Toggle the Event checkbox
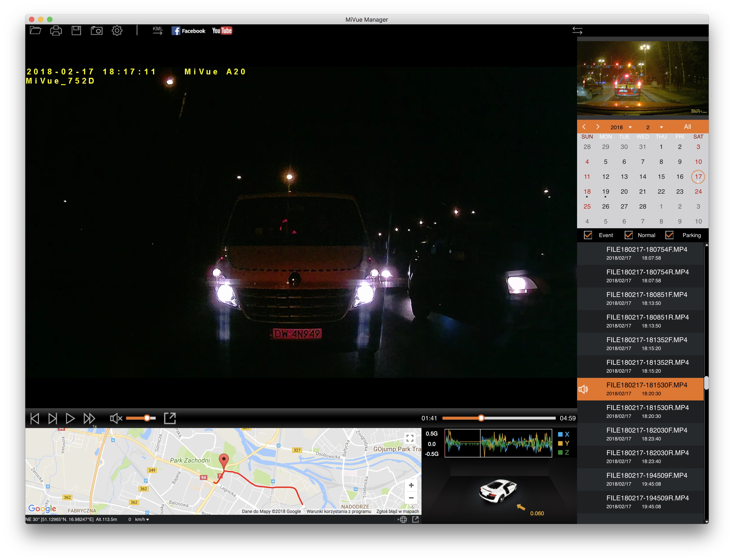 pos(588,235)
